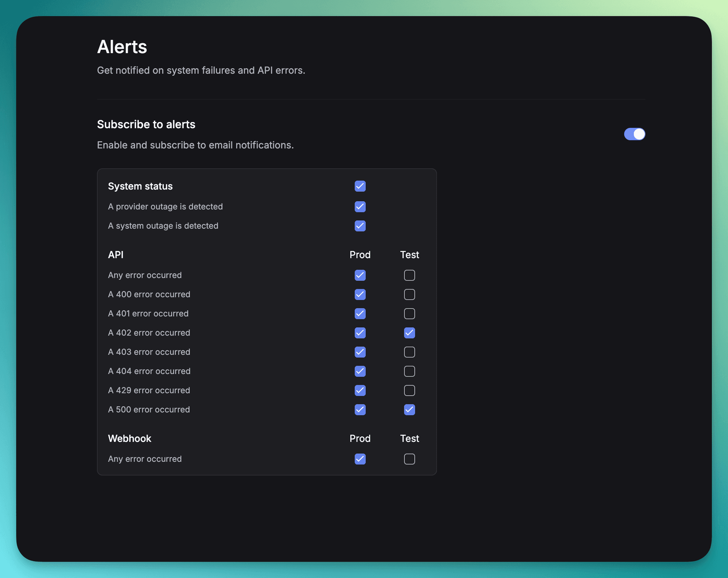
Task: Disable Prod alerts for 'Any error occurred' under API
Action: click(360, 275)
